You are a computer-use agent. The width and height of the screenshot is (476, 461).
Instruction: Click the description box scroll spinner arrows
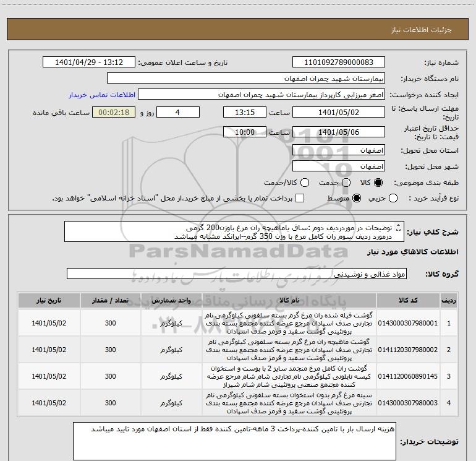pyautogui.click(x=398, y=228)
